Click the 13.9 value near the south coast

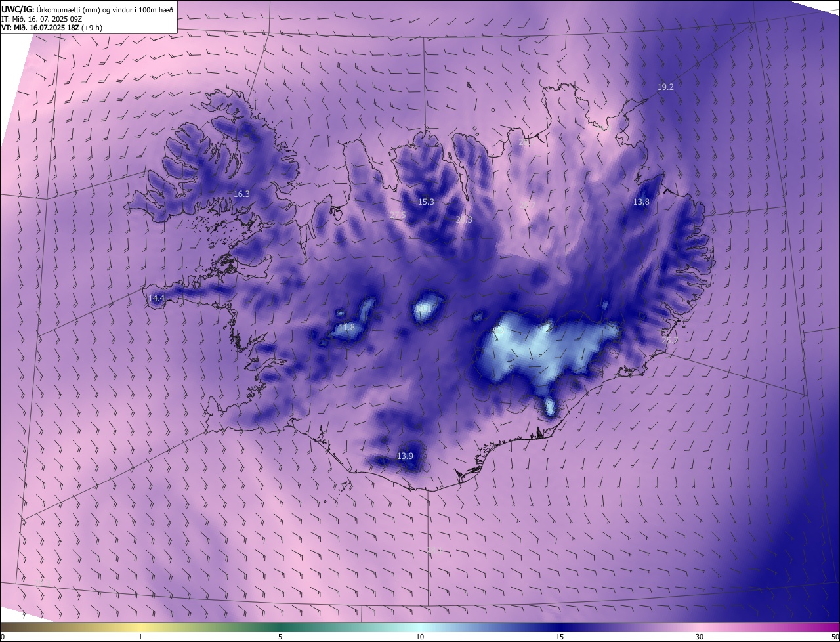pos(405,456)
